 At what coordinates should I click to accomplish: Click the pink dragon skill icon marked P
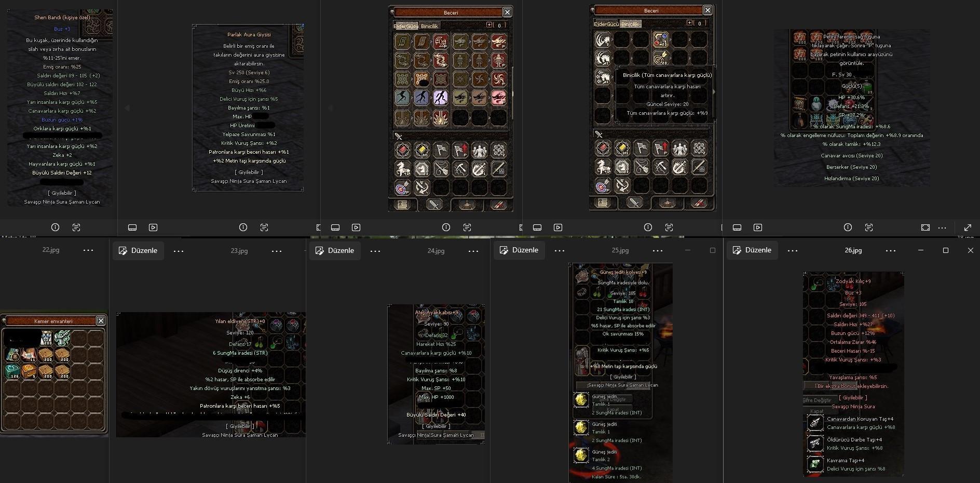point(499,97)
